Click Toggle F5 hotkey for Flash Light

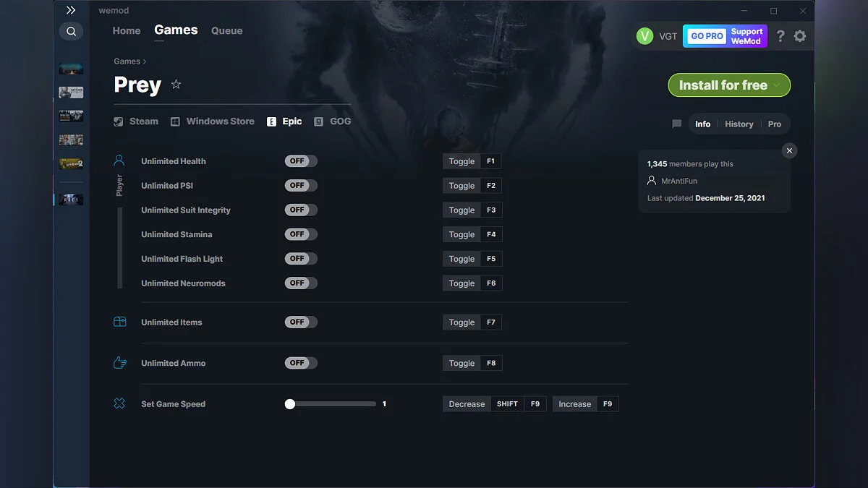[x=472, y=259]
